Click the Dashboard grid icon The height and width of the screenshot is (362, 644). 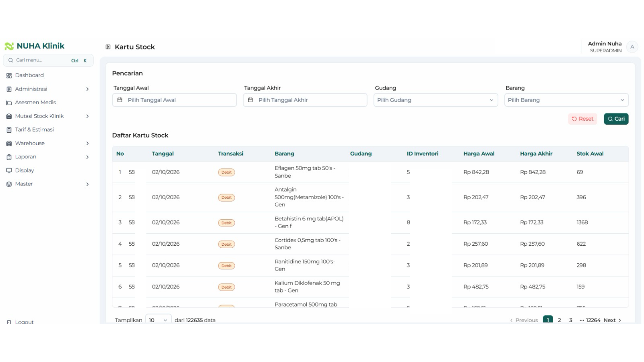click(x=9, y=76)
